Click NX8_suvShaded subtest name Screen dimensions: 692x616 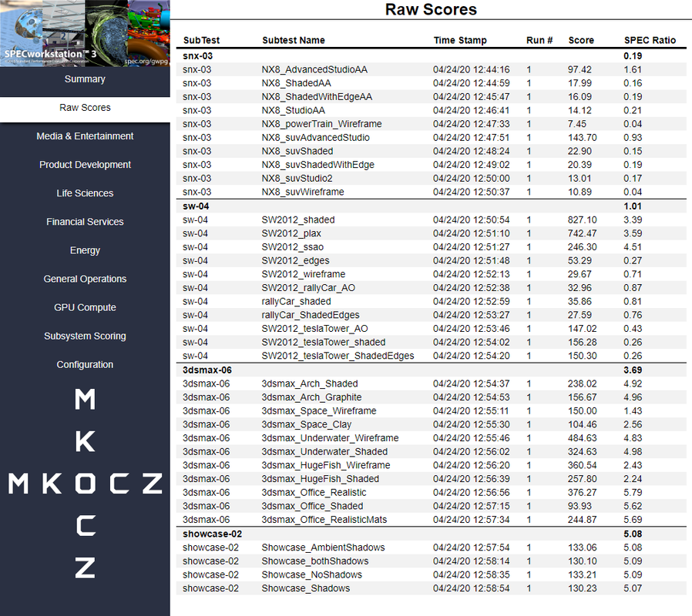[x=297, y=151]
